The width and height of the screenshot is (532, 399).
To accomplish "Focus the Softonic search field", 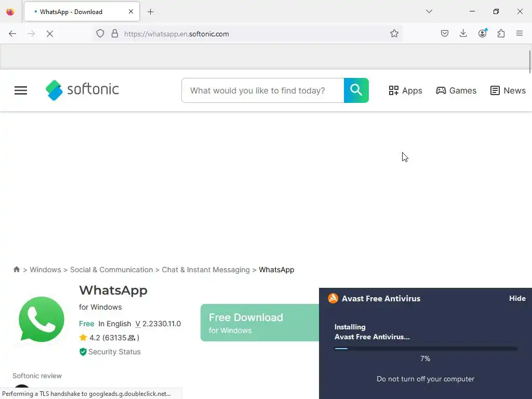I will pos(262,90).
